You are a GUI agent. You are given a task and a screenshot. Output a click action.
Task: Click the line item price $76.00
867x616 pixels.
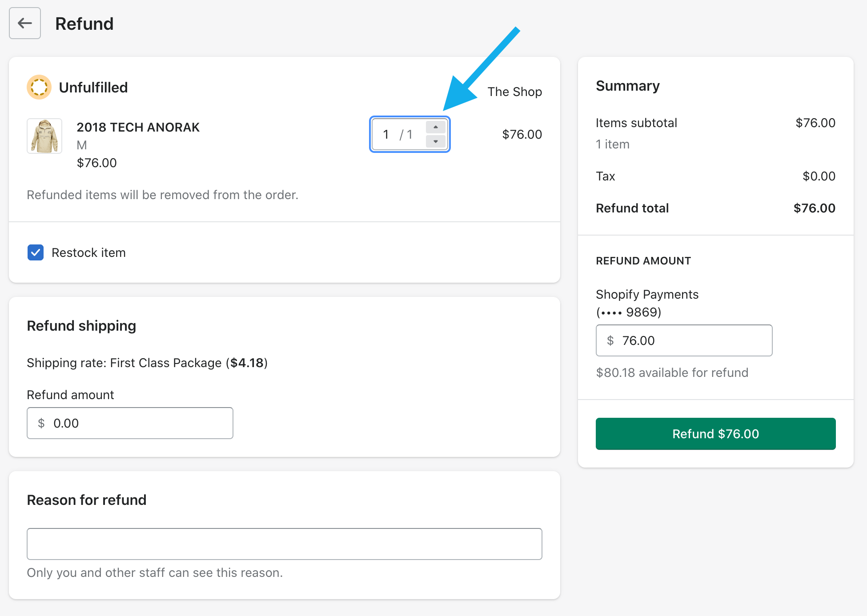(522, 134)
